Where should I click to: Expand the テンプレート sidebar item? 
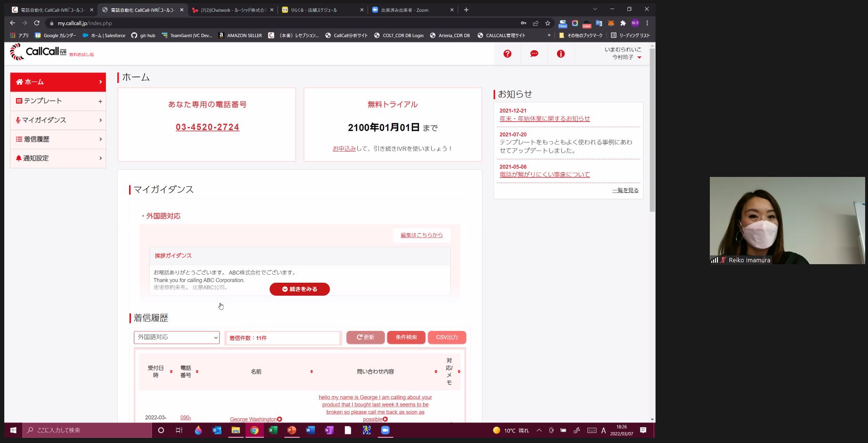[x=58, y=101]
